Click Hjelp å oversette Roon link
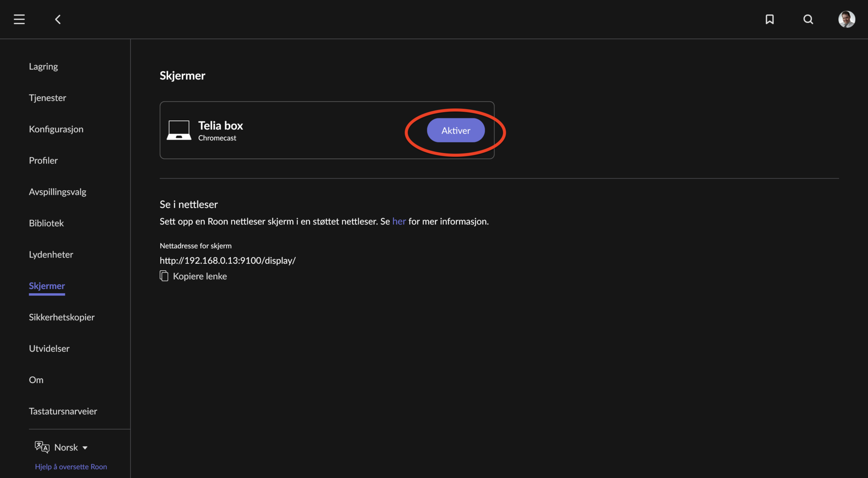The width and height of the screenshot is (868, 478). (x=71, y=467)
